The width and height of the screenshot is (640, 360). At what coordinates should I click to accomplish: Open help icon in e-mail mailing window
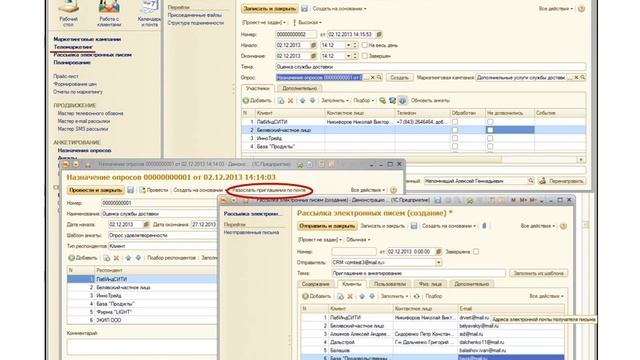click(x=563, y=226)
